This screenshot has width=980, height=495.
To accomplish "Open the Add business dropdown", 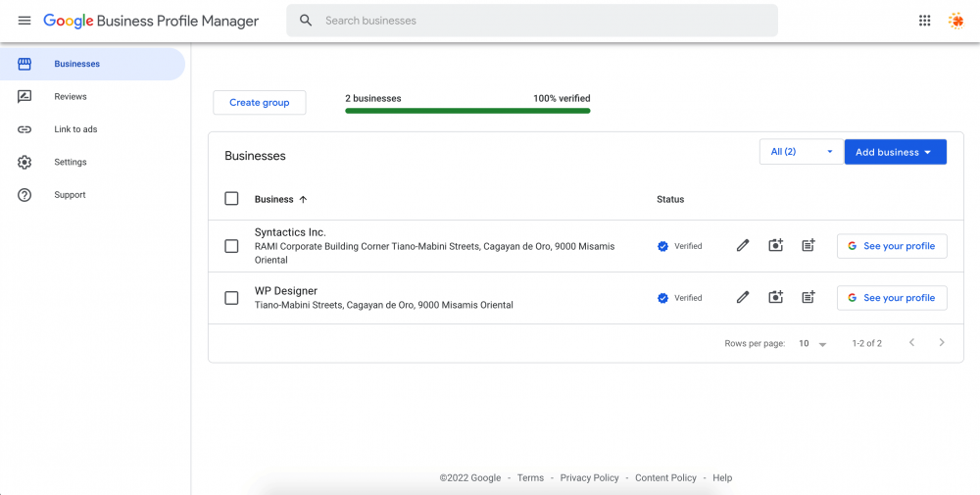I will [895, 152].
